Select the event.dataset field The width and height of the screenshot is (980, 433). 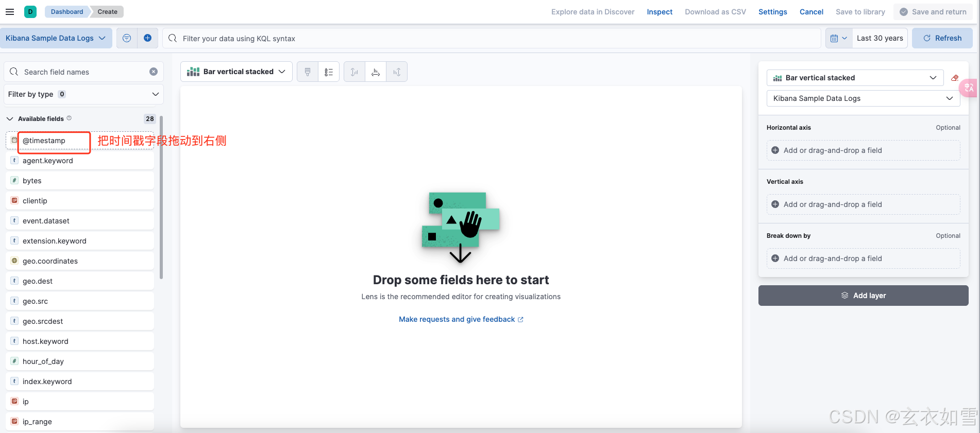click(80, 220)
